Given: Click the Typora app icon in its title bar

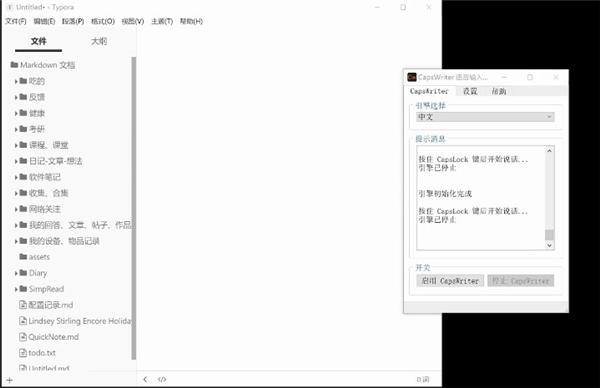Looking at the screenshot, I should [x=10, y=7].
